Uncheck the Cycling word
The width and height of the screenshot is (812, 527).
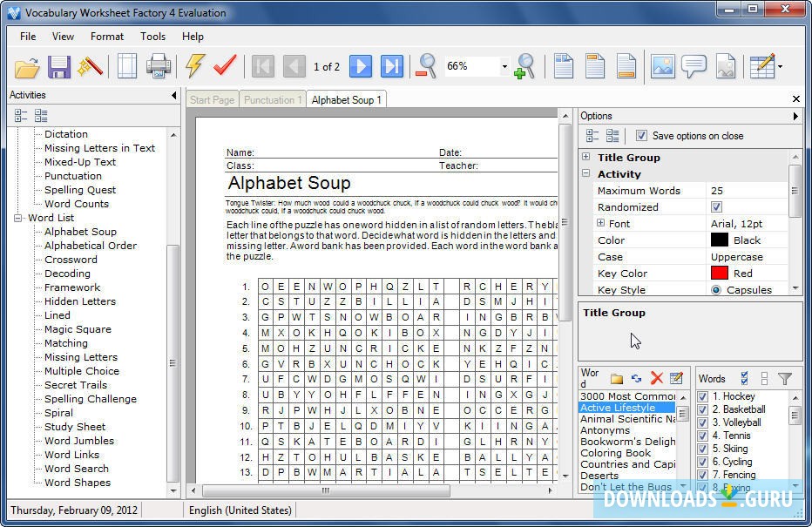click(703, 462)
